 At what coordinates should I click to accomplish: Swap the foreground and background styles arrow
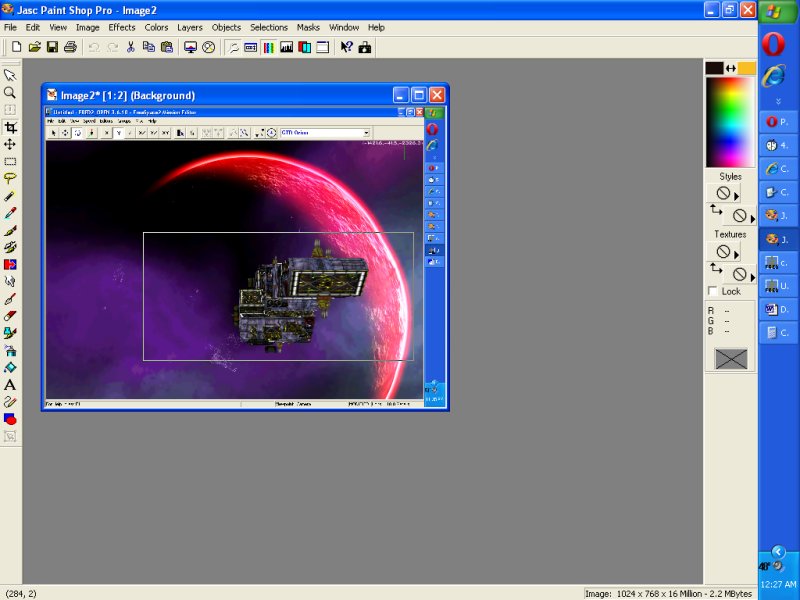(x=716, y=209)
